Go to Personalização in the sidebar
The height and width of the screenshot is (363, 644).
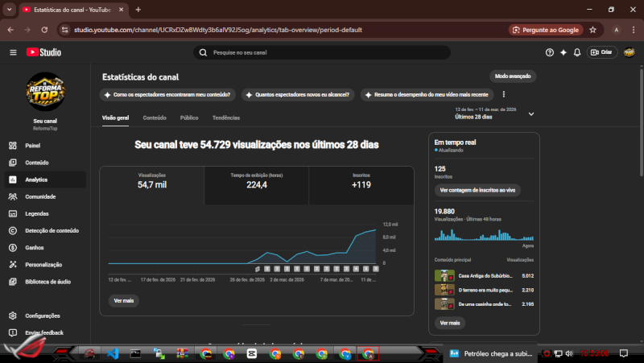(x=43, y=264)
